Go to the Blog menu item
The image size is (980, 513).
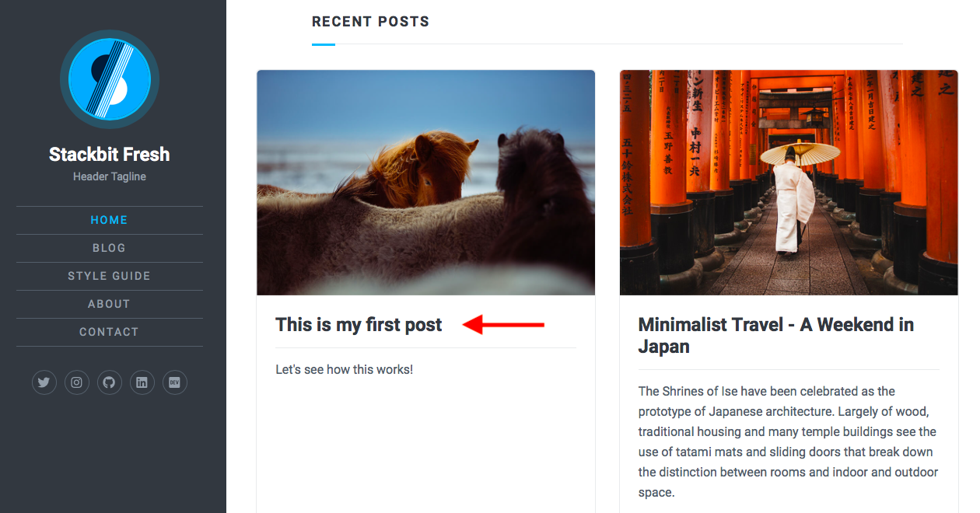(109, 248)
